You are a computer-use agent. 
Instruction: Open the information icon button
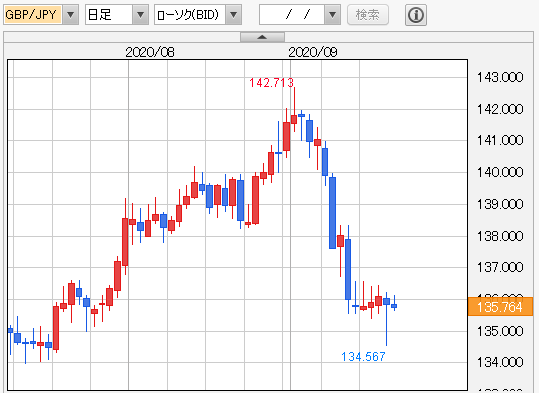[416, 15]
